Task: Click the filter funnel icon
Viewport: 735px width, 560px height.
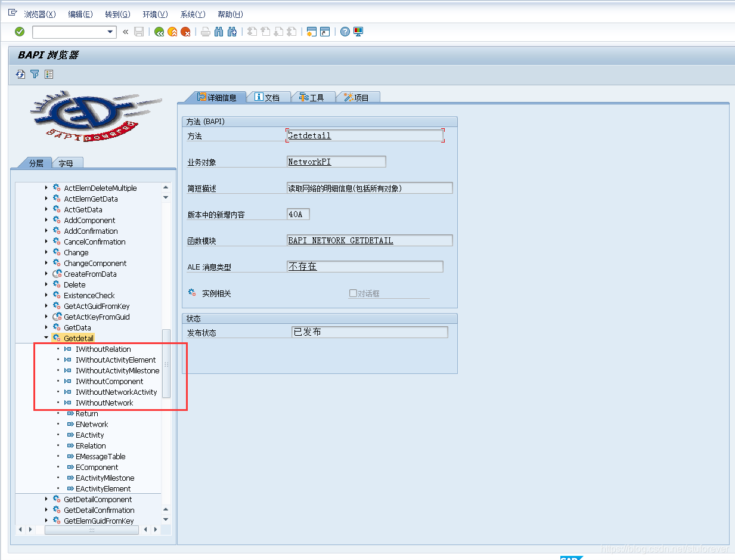Action: point(35,74)
